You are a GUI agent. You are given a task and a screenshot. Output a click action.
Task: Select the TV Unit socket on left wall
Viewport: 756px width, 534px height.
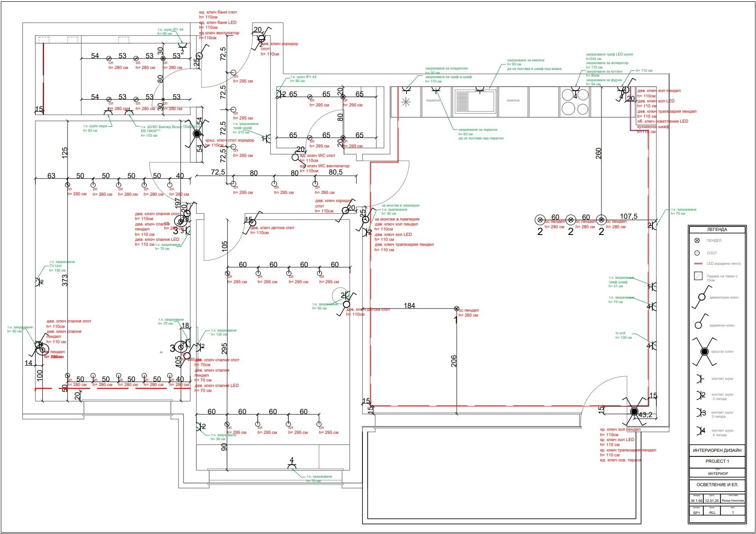coord(39,282)
